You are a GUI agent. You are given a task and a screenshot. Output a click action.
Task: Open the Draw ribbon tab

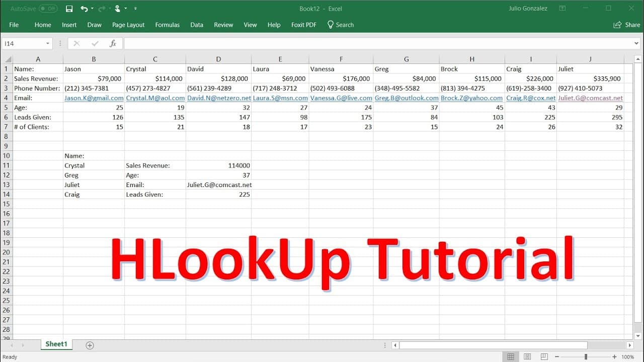(95, 25)
